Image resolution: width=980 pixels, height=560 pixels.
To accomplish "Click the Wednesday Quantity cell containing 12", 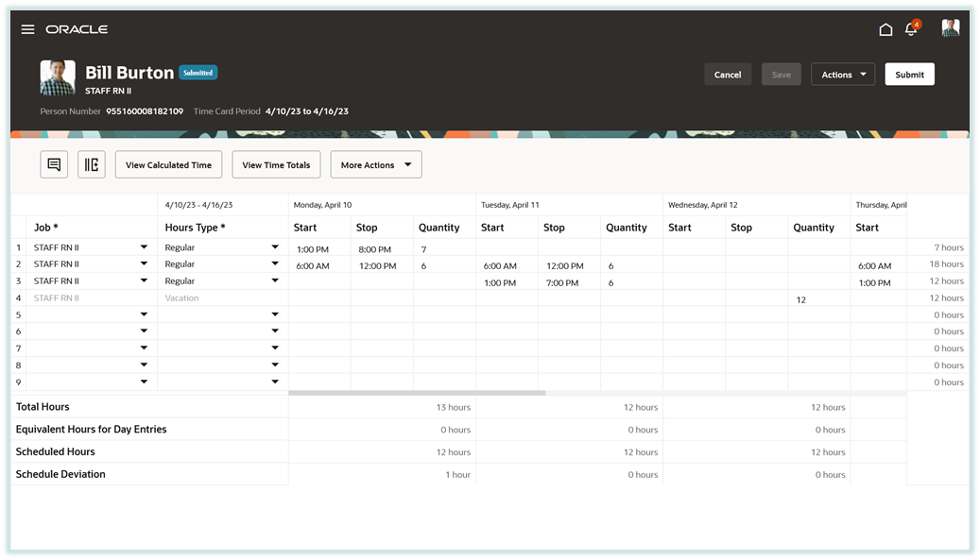I will (x=800, y=299).
